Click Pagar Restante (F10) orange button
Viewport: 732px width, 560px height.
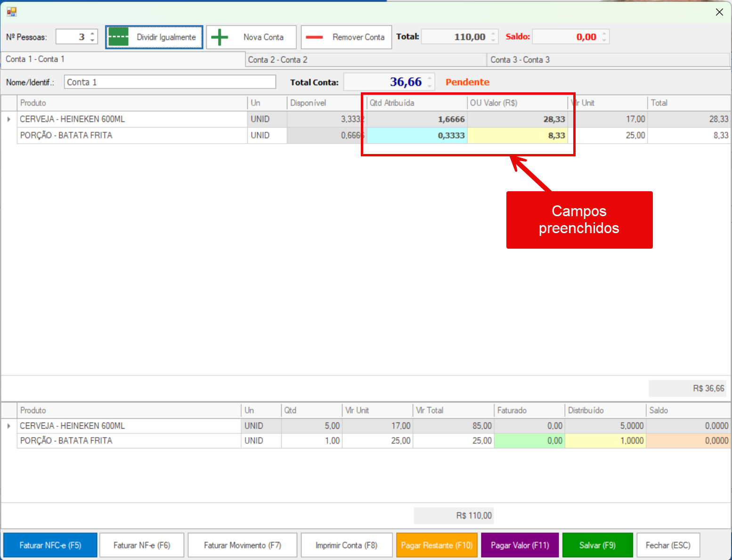tap(437, 545)
